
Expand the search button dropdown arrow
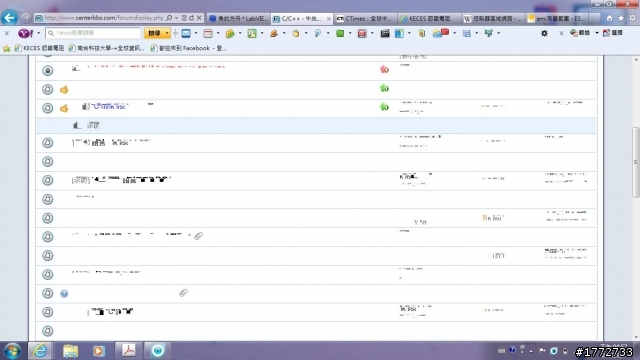pyautogui.click(x=167, y=33)
